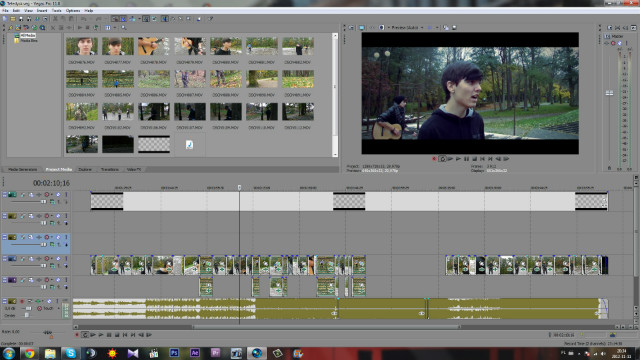Switch to the Media Generators tab
The image size is (640, 360).
click(22, 169)
